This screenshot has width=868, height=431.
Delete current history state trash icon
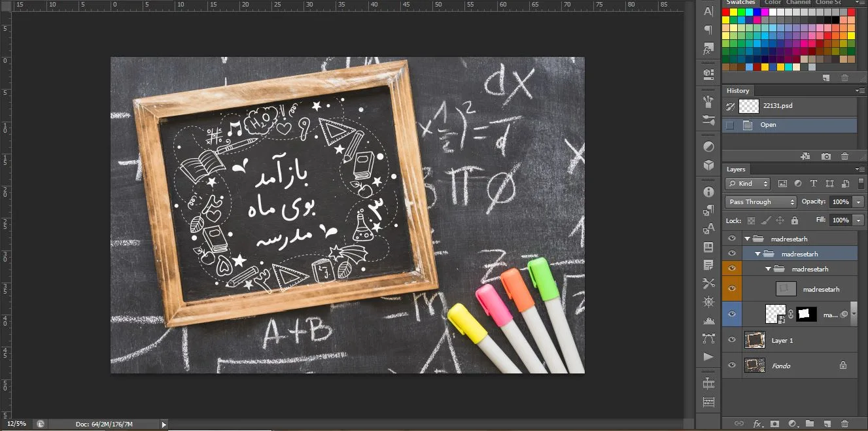click(844, 156)
